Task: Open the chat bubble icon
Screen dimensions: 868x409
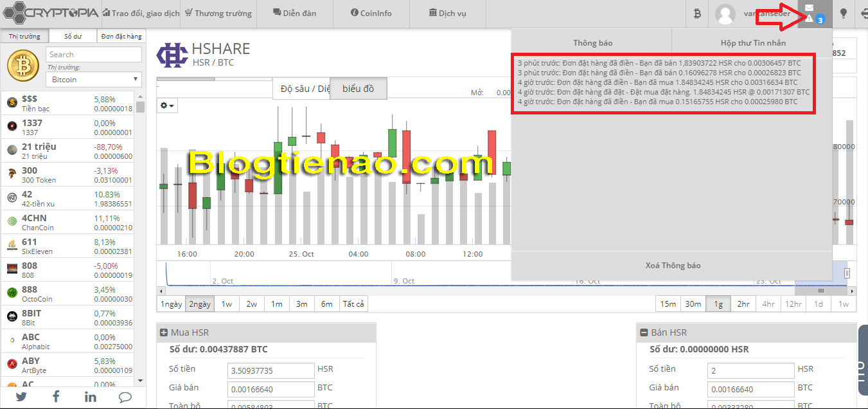Action: [x=125, y=397]
